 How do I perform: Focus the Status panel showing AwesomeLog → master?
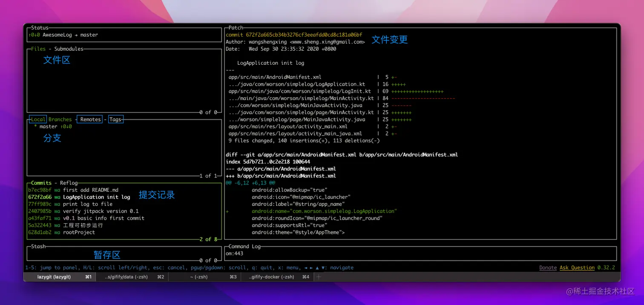(x=124, y=35)
